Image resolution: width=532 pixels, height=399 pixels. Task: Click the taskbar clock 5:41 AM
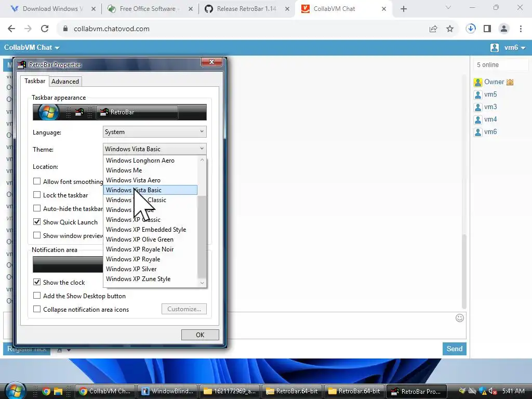[x=513, y=391]
